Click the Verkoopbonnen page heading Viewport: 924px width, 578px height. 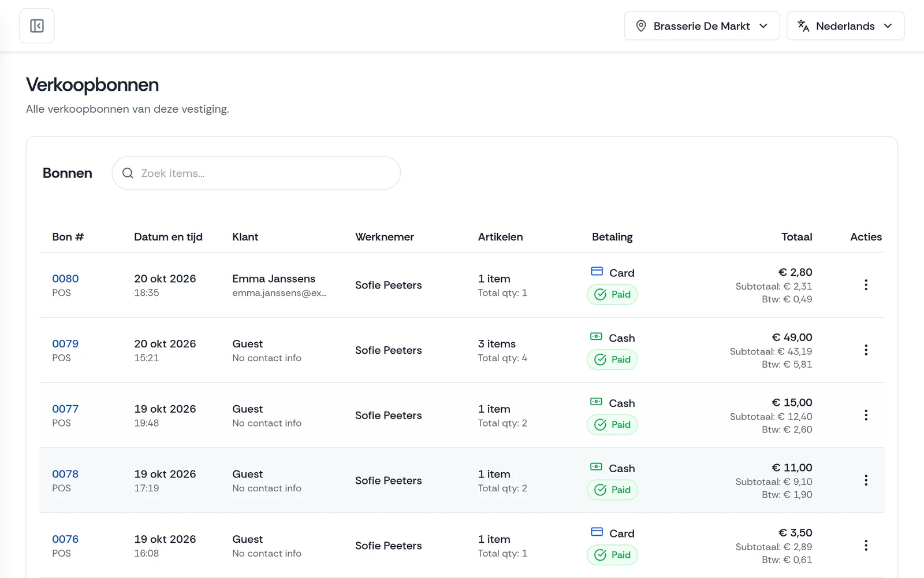pos(92,85)
